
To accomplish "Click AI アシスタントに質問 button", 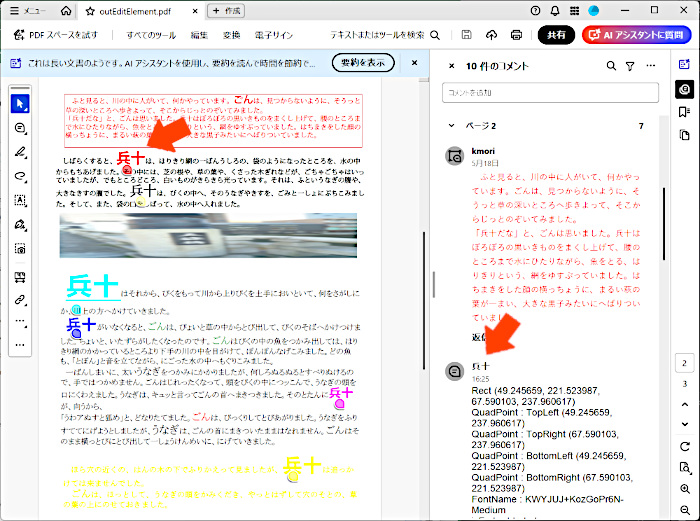I will 637,35.
